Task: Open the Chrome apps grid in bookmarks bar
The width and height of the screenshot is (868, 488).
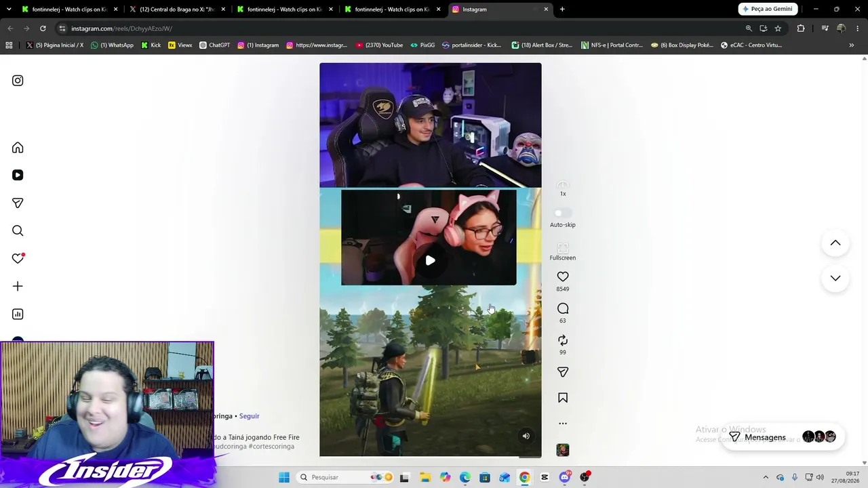Action: point(9,45)
